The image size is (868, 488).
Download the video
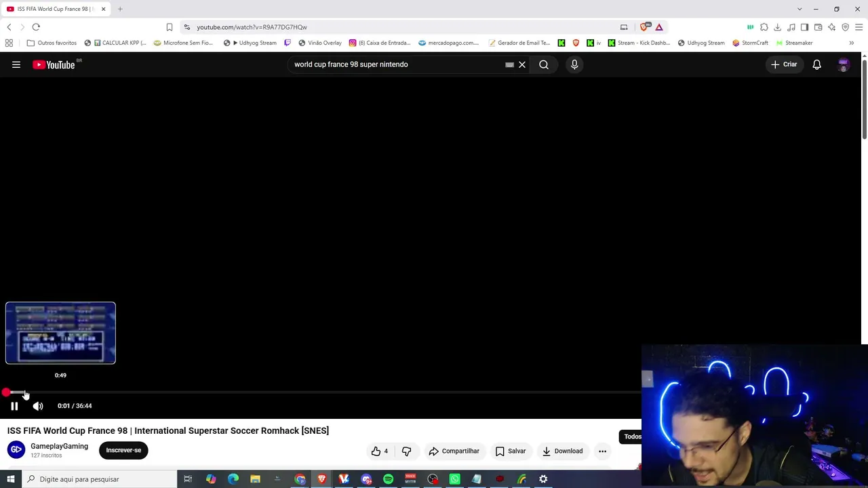point(562,451)
